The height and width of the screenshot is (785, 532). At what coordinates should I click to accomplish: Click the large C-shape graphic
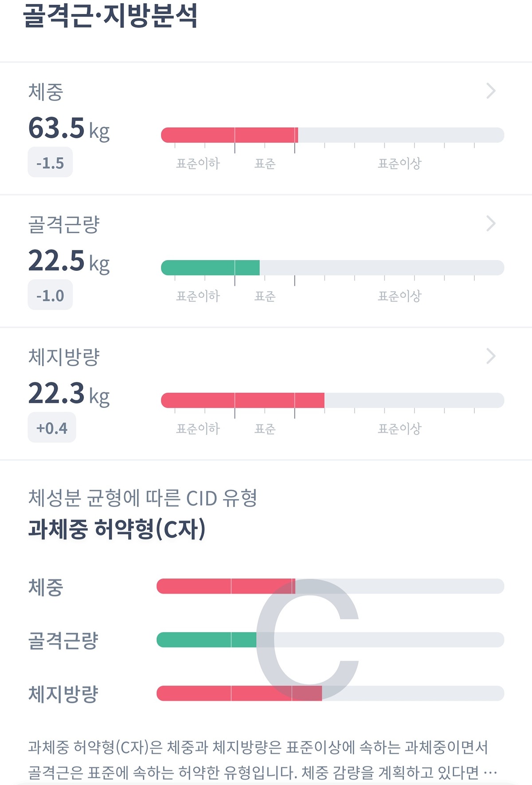click(x=308, y=633)
